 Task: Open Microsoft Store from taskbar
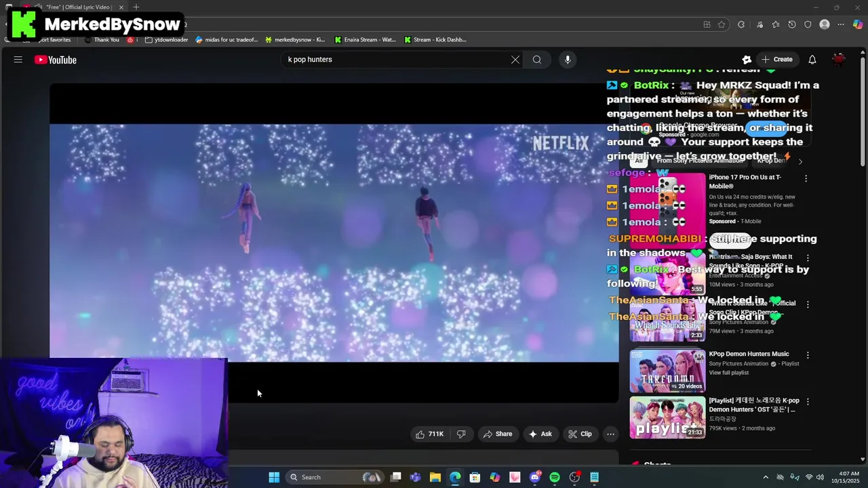(475, 477)
